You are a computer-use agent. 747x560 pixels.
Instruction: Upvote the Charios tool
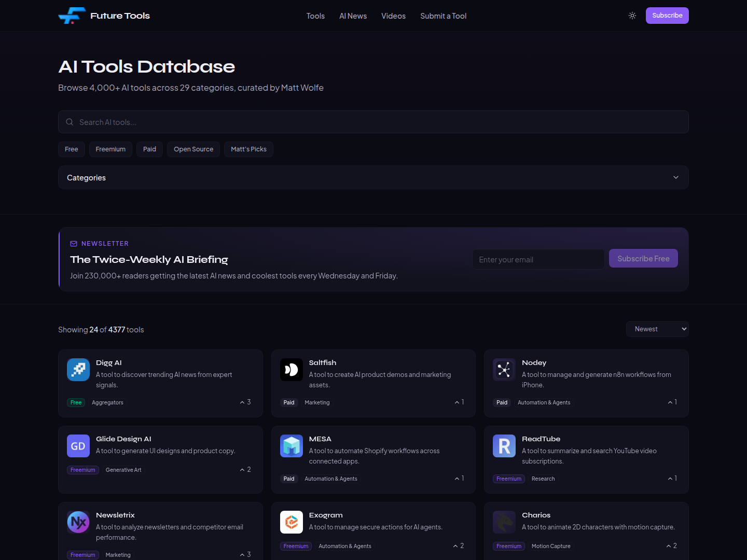coord(672,545)
